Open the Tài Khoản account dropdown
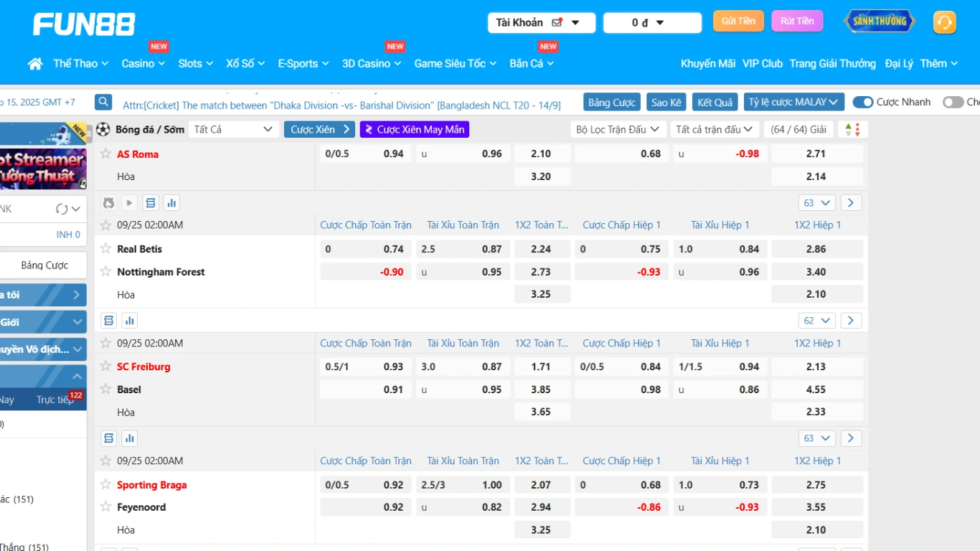980x551 pixels. [x=541, y=23]
